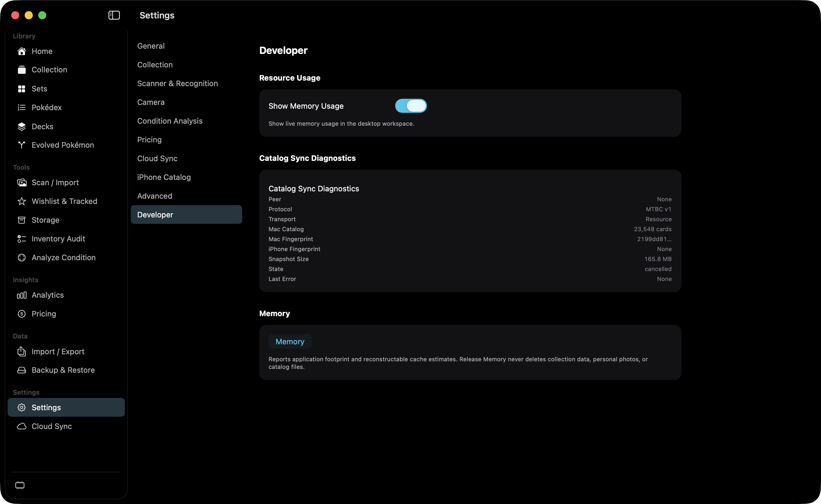Image resolution: width=821 pixels, height=504 pixels.
Task: Click the Storage archive box icon
Action: 22,220
